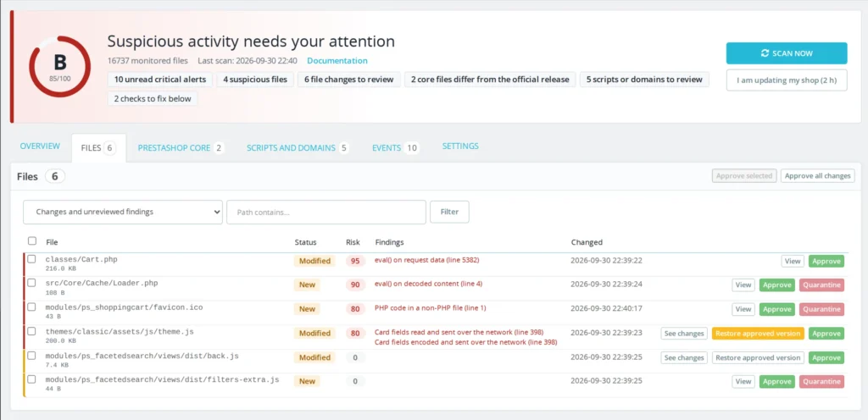
Task: Quarantine the favicon.ico file
Action: point(822,309)
